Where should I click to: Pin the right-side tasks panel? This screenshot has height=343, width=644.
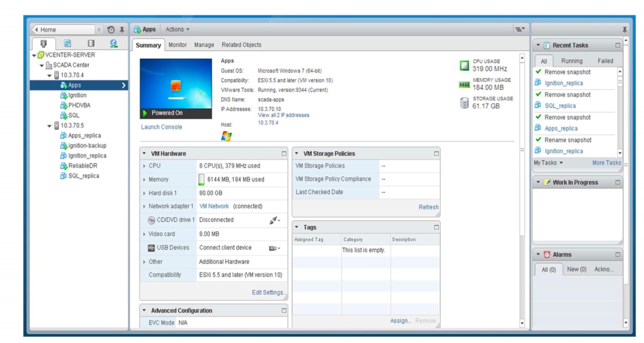click(624, 30)
